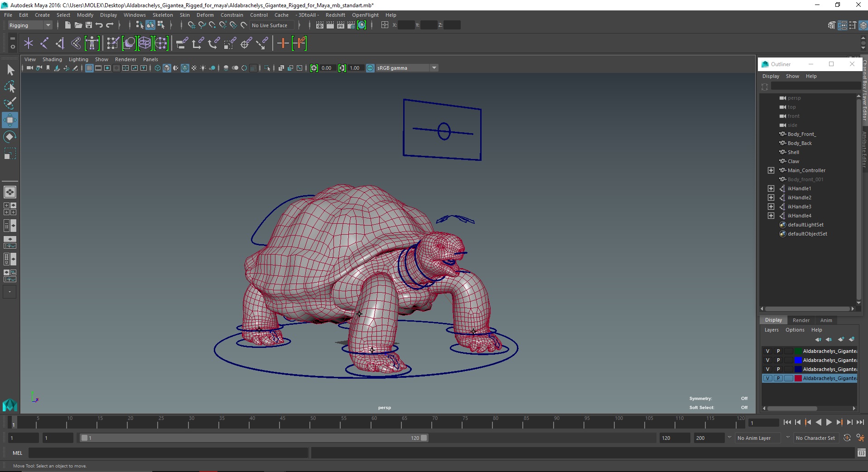Open the Rigging menu set dropdown
Viewport: 868px width, 472px height.
30,25
